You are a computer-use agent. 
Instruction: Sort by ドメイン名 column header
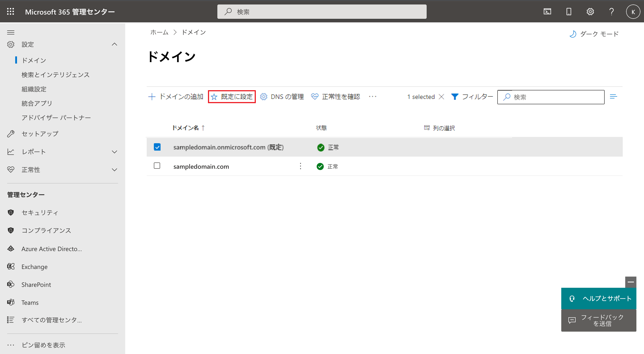click(x=189, y=128)
